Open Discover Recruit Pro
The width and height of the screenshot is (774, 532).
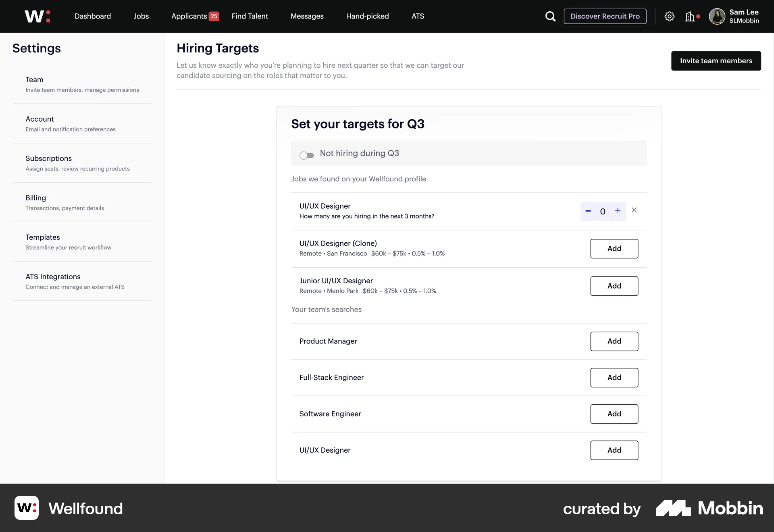(605, 17)
